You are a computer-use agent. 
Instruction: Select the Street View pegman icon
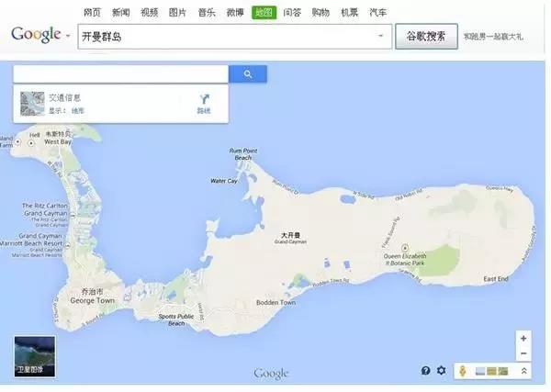tap(464, 371)
